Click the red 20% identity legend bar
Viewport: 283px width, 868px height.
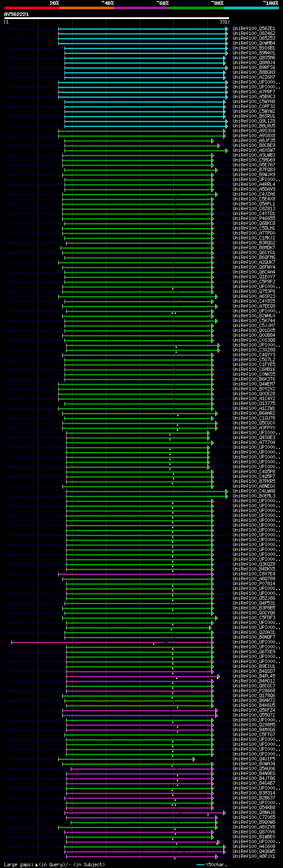[31, 8]
